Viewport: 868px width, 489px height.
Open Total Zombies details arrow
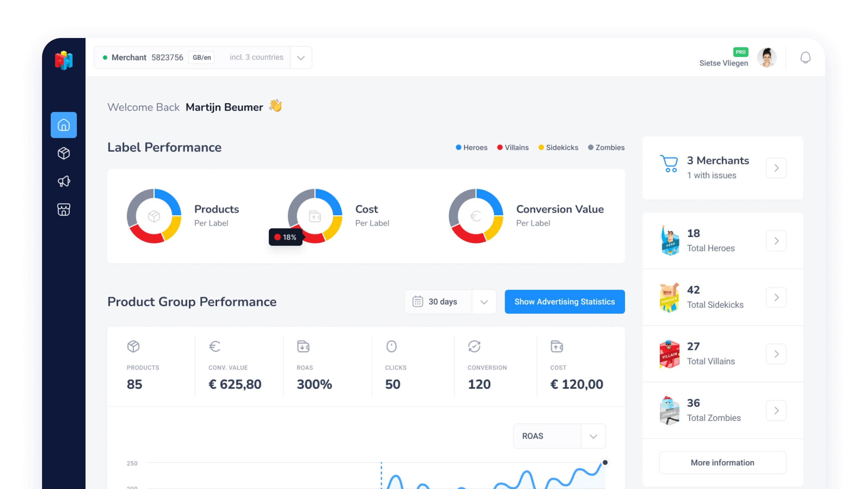pyautogui.click(x=776, y=411)
